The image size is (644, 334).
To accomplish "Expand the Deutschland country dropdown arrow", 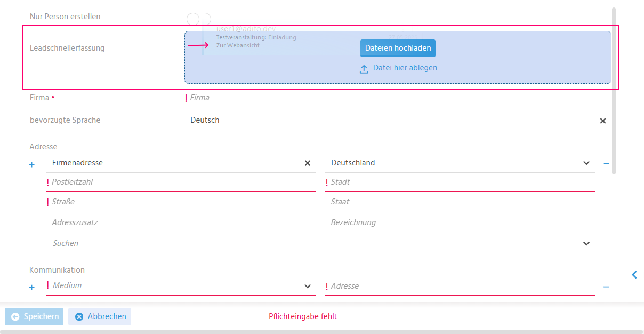I will tap(586, 163).
